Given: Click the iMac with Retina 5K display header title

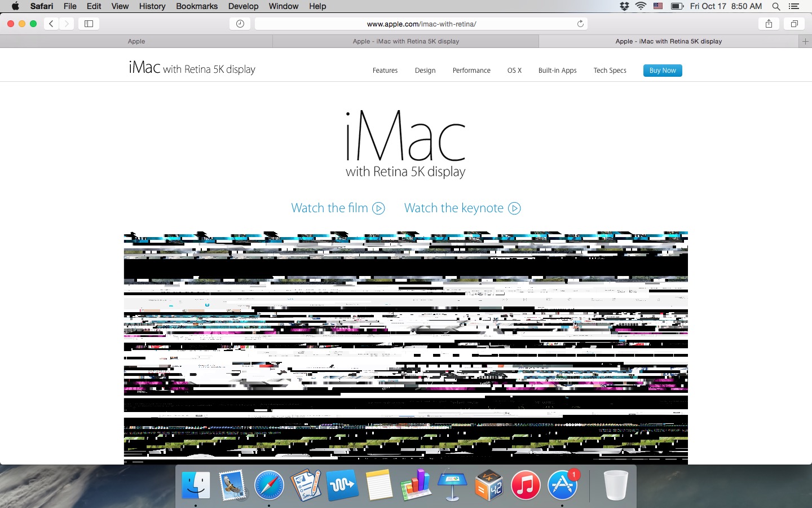Looking at the screenshot, I should click(x=192, y=68).
